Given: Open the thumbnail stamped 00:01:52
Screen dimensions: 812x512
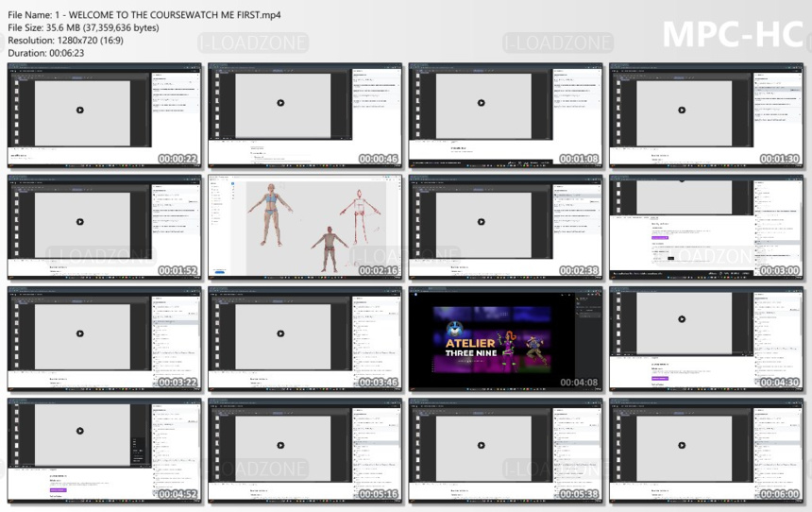Looking at the screenshot, I should tap(104, 227).
